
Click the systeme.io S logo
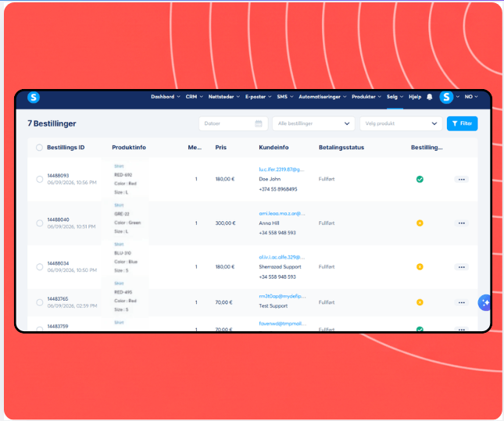[34, 97]
